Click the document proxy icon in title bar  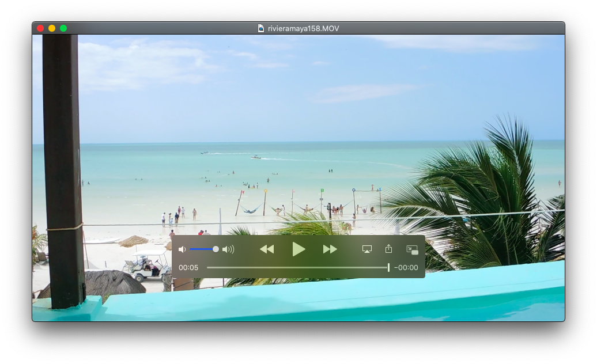(261, 29)
